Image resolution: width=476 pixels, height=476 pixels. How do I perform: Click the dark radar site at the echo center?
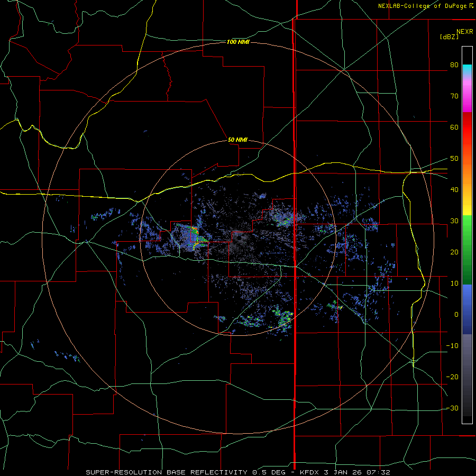pyautogui.click(x=240, y=238)
